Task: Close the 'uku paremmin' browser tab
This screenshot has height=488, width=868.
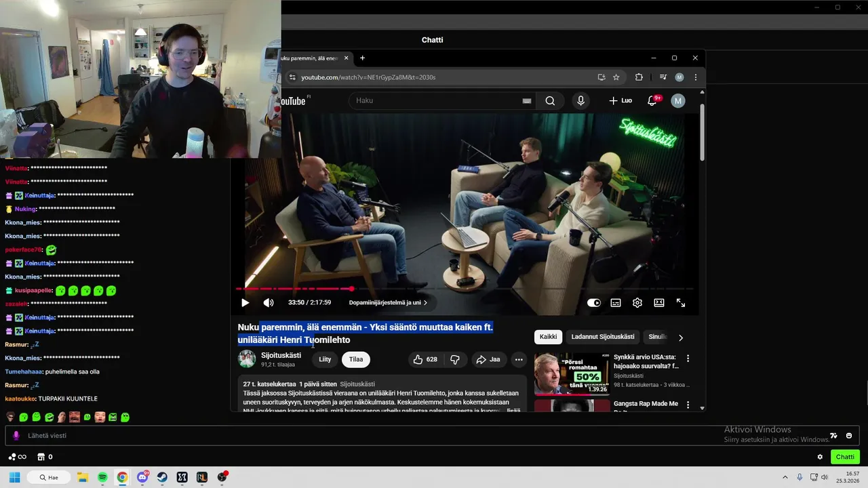Action: click(x=346, y=58)
